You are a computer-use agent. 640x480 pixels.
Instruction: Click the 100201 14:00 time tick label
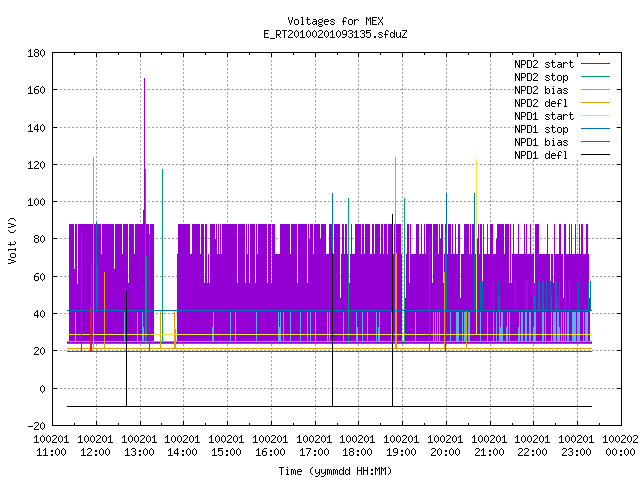coord(182,446)
